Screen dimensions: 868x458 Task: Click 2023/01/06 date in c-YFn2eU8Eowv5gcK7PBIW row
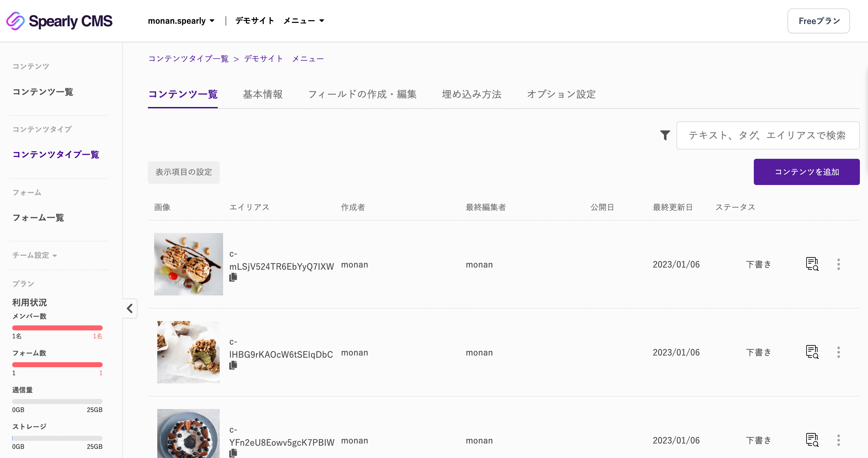coord(676,441)
